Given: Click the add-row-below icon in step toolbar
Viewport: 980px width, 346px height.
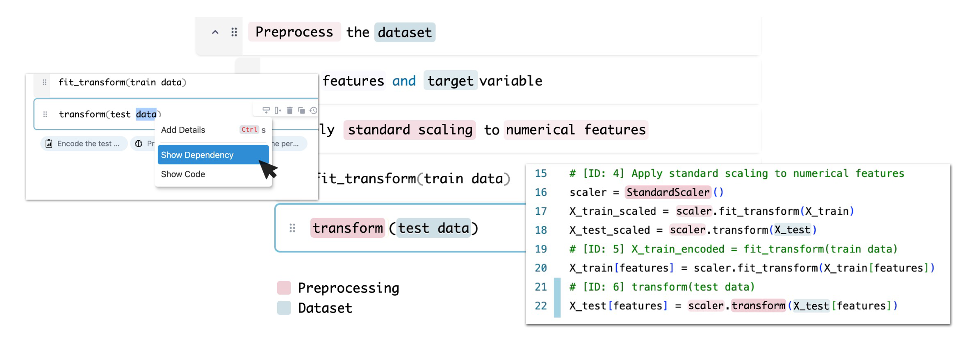Looking at the screenshot, I should [x=266, y=110].
